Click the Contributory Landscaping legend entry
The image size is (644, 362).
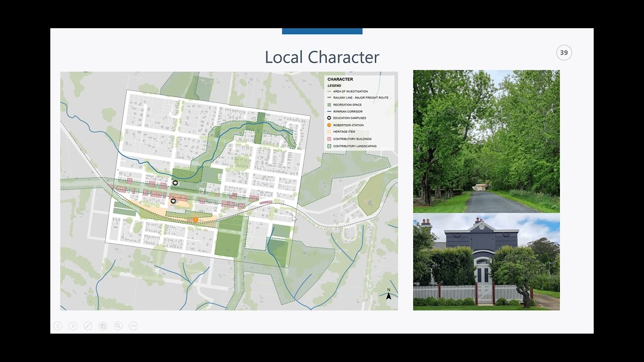[352, 146]
